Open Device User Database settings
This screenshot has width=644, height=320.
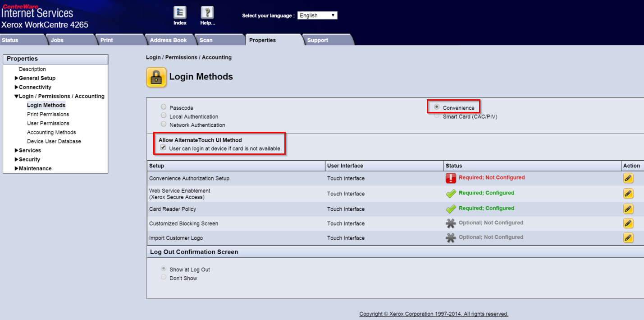pos(55,141)
